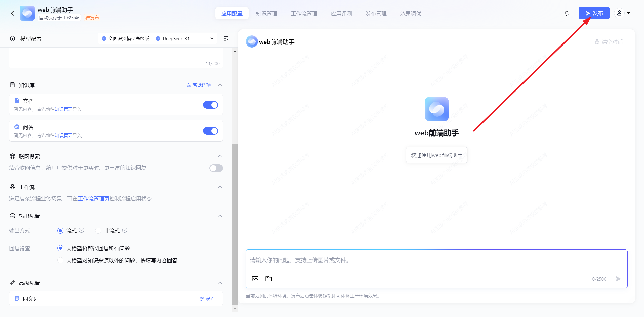The image size is (644, 317).
Task: Click the 问答 QA icon
Action: (x=17, y=127)
